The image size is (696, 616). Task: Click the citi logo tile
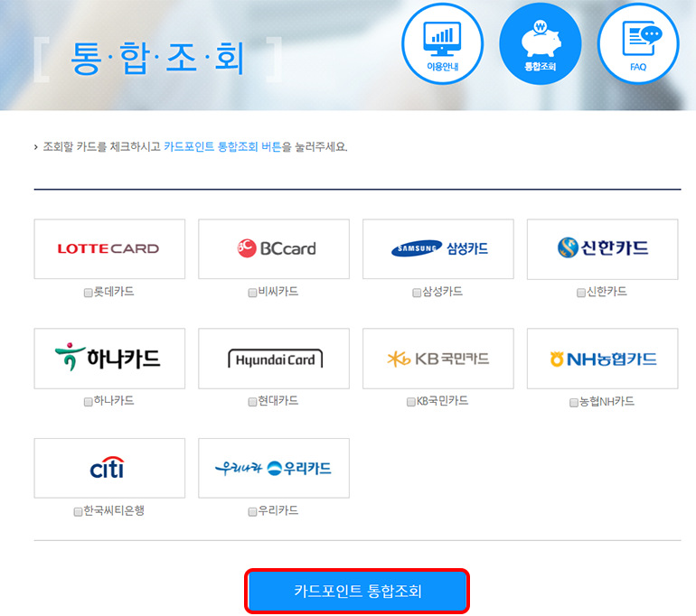[x=109, y=468]
